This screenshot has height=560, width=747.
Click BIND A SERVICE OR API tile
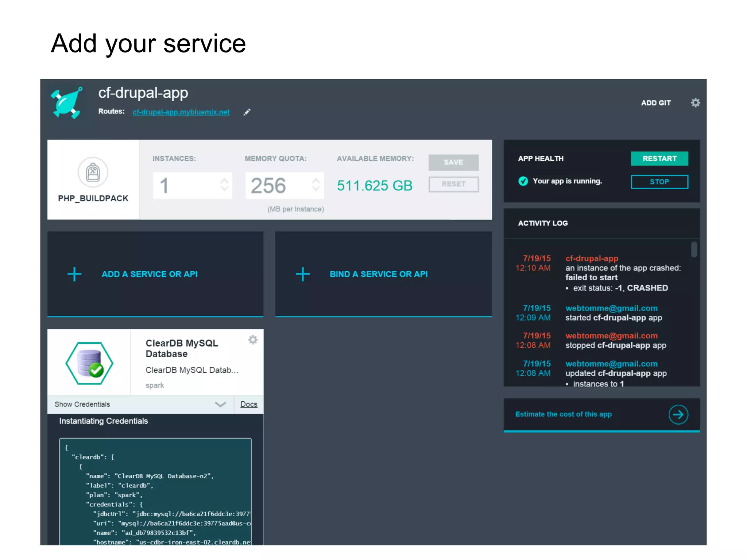coord(383,274)
